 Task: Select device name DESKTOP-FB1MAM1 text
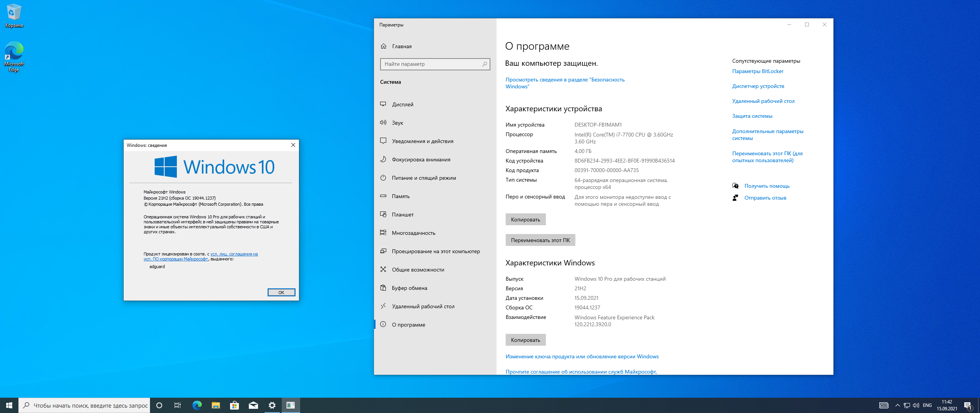[x=598, y=125]
